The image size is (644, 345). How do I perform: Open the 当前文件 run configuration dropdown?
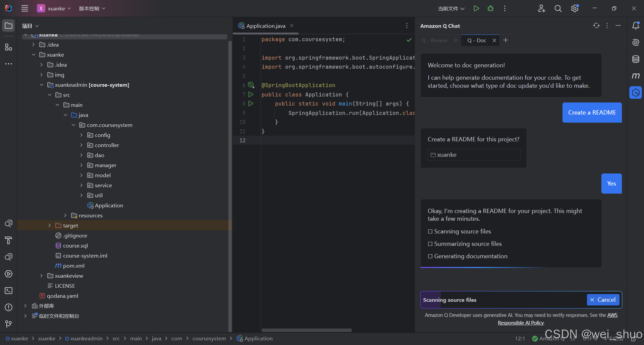click(x=451, y=8)
